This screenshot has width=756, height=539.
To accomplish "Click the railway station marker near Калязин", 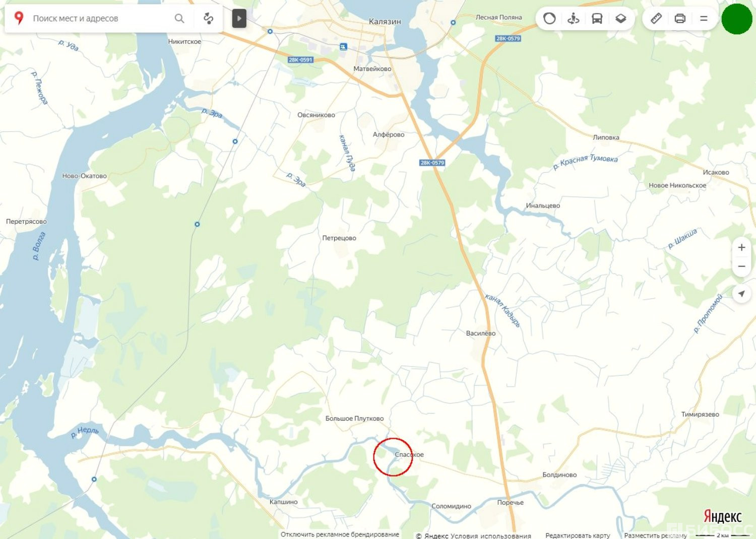I will (x=343, y=47).
